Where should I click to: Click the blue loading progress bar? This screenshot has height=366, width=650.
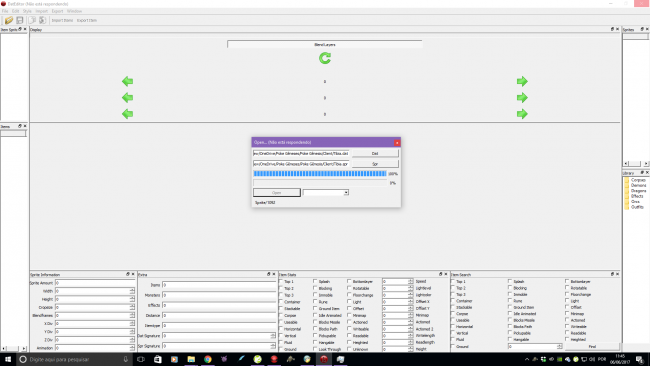320,174
